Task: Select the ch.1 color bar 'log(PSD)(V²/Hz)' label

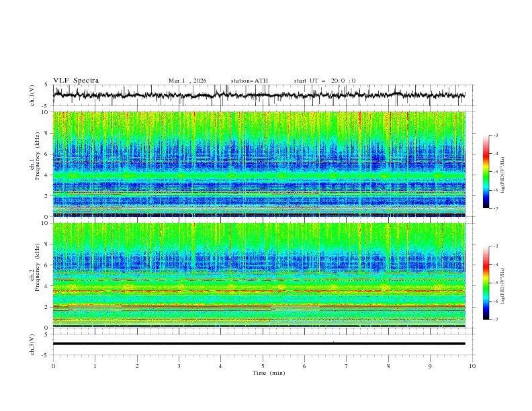Action: pos(502,175)
